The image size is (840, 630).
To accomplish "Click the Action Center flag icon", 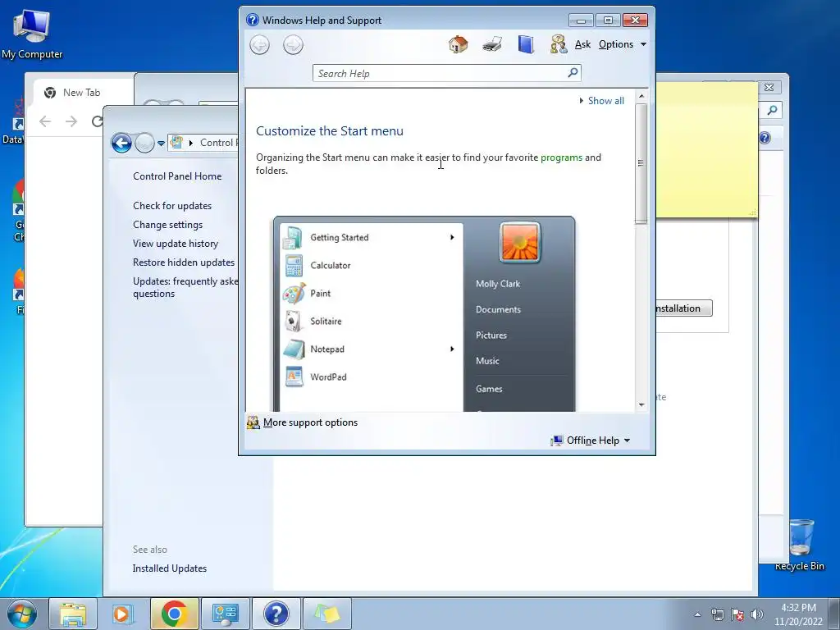I will tap(737, 614).
